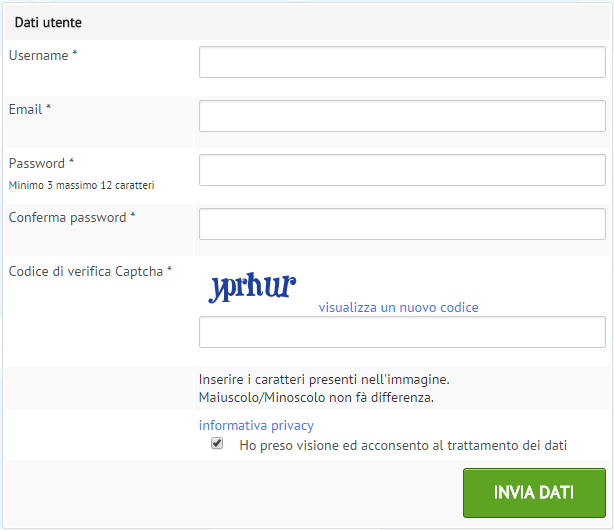Uncheck the data-treatment consent checkbox
The height and width of the screenshot is (530, 614).
[217, 443]
